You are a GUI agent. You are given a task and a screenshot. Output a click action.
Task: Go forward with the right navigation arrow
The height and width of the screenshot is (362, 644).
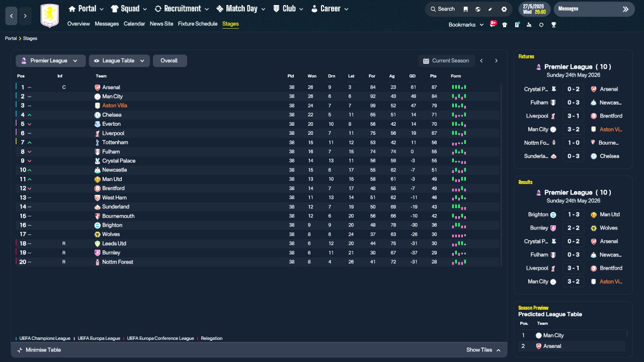click(25, 16)
